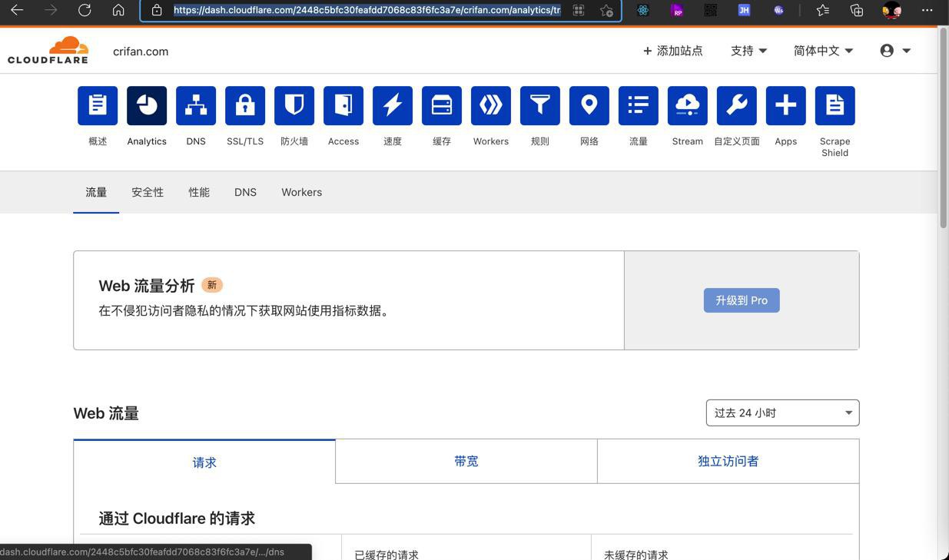Image resolution: width=949 pixels, height=560 pixels.
Task: Select the Analytics pie chart icon
Action: (147, 105)
